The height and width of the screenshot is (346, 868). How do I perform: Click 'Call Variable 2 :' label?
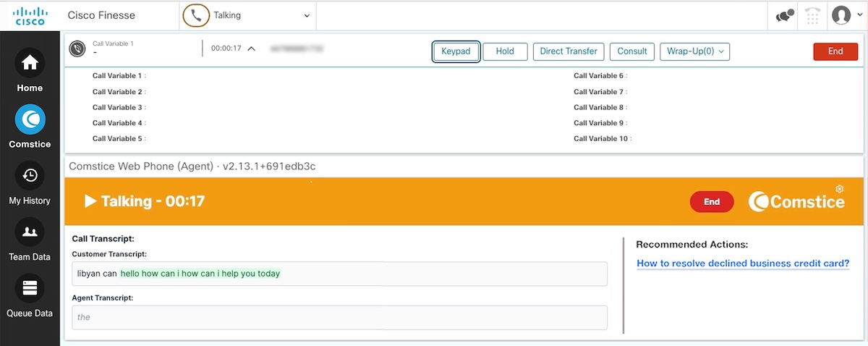tap(119, 92)
